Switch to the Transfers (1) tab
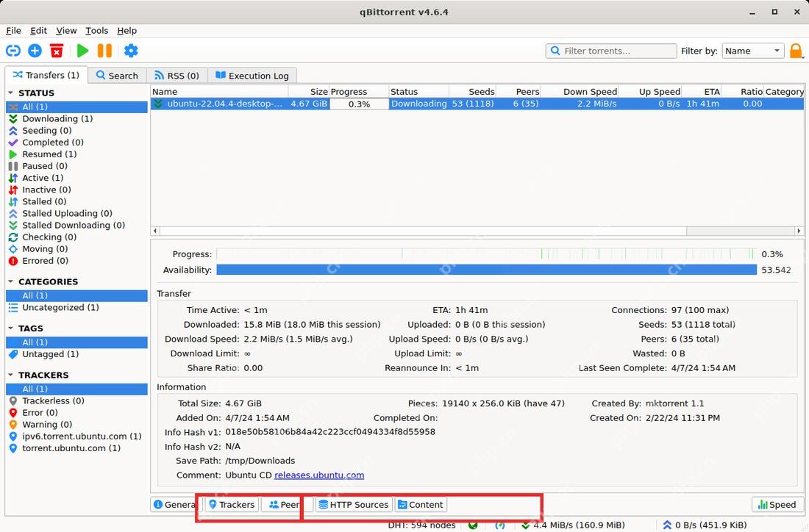This screenshot has width=809, height=532. point(46,75)
